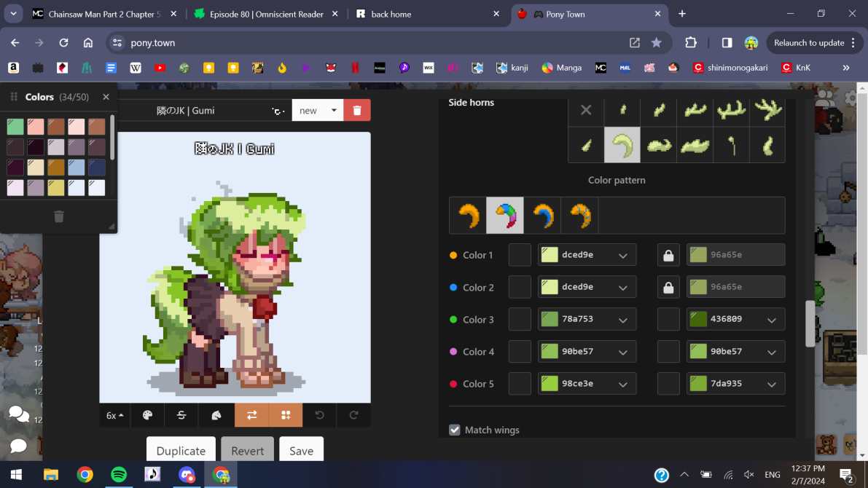Click the lock icon for Color 1
Image resolution: width=868 pixels, height=488 pixels.
pos(668,255)
